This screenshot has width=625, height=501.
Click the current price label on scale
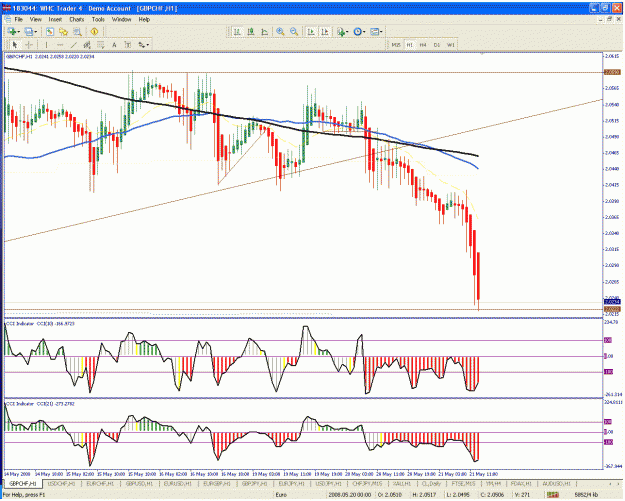612,302
